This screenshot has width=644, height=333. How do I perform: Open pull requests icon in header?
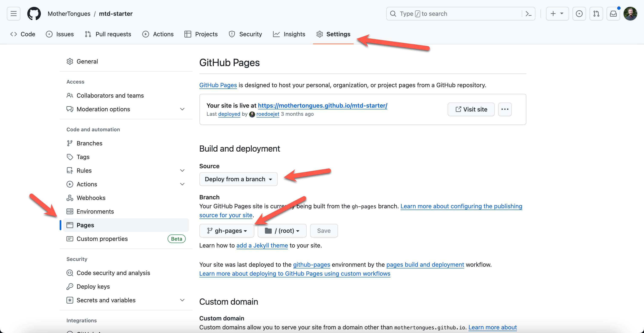pos(596,13)
